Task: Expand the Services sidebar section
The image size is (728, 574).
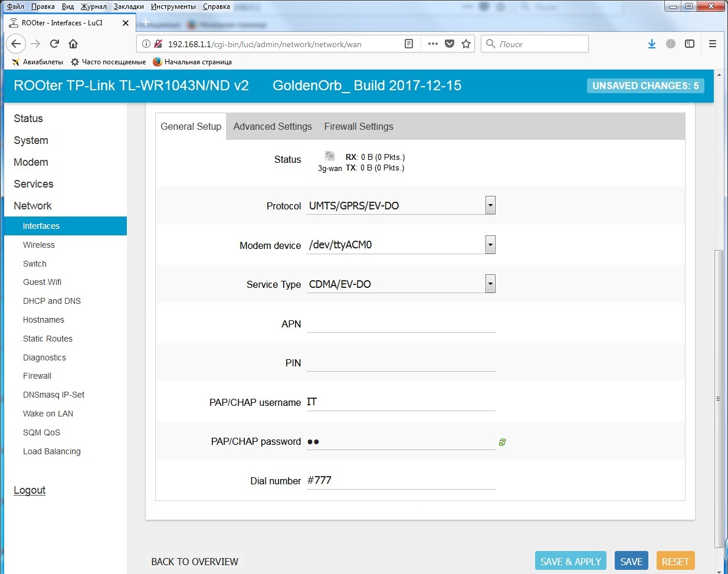Action: (34, 184)
